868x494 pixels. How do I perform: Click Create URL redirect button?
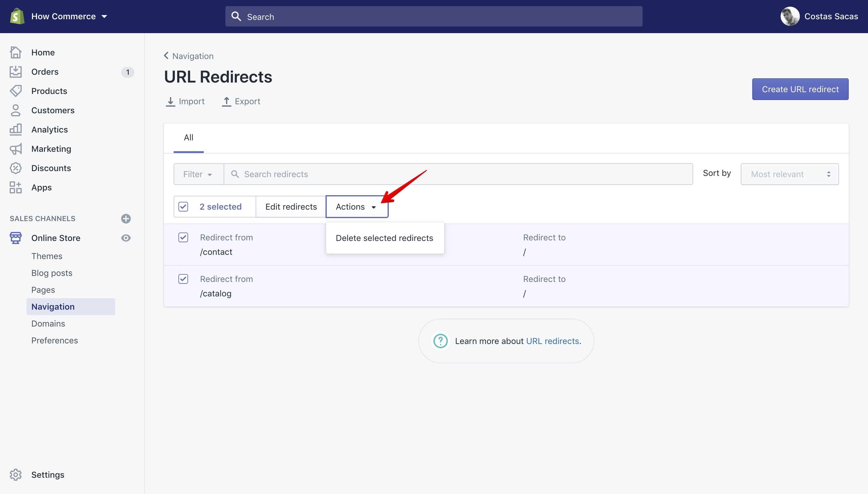pos(800,89)
